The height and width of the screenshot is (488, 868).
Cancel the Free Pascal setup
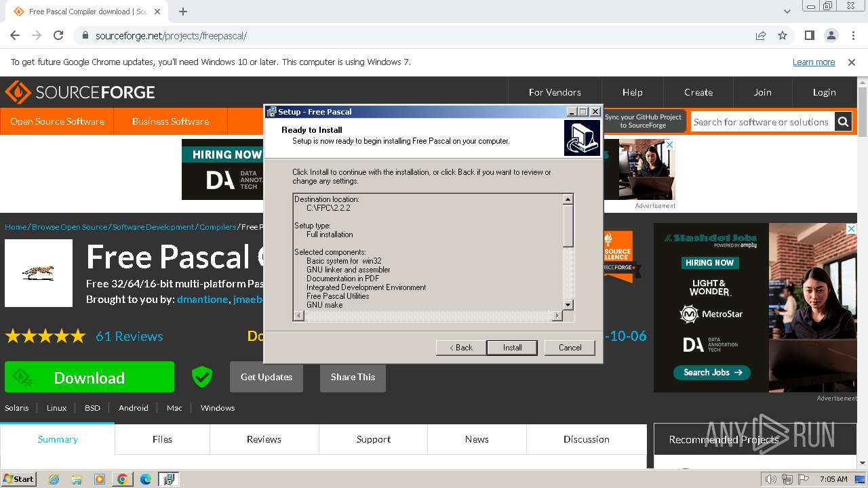pos(570,348)
